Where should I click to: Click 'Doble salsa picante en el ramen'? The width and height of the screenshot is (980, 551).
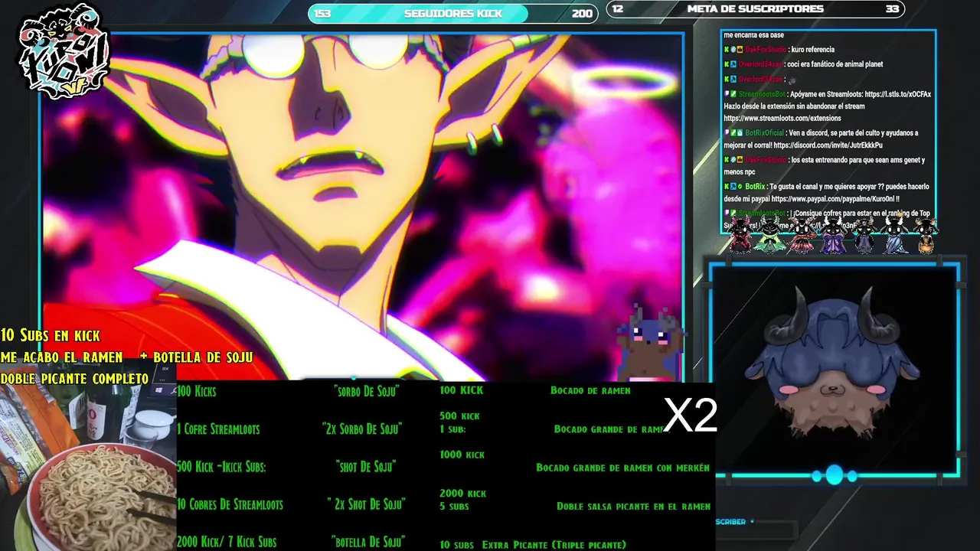633,507
